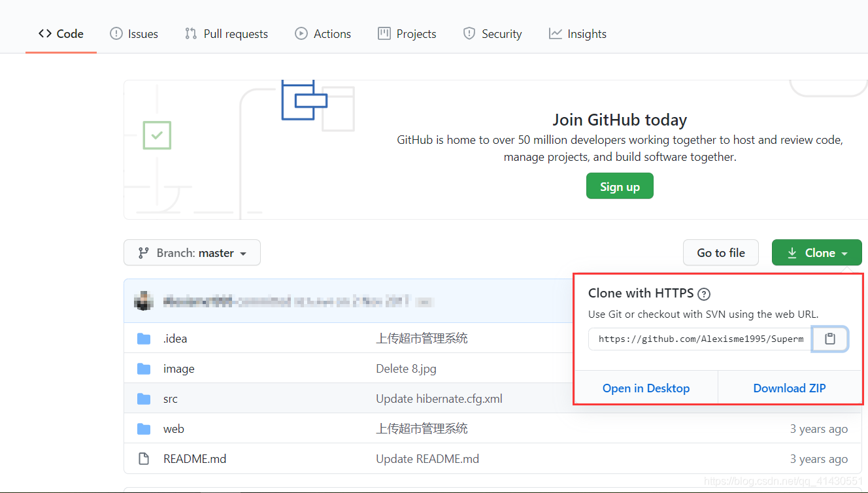Click the help icon beside Clone with HTTPS
Screen dimensions: 868x493
point(704,294)
